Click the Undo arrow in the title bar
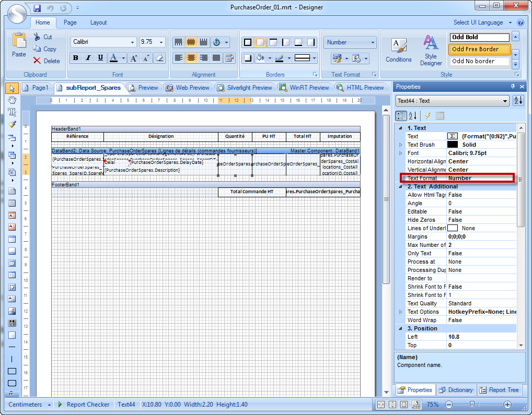This screenshot has width=532, height=415. click(50, 8)
